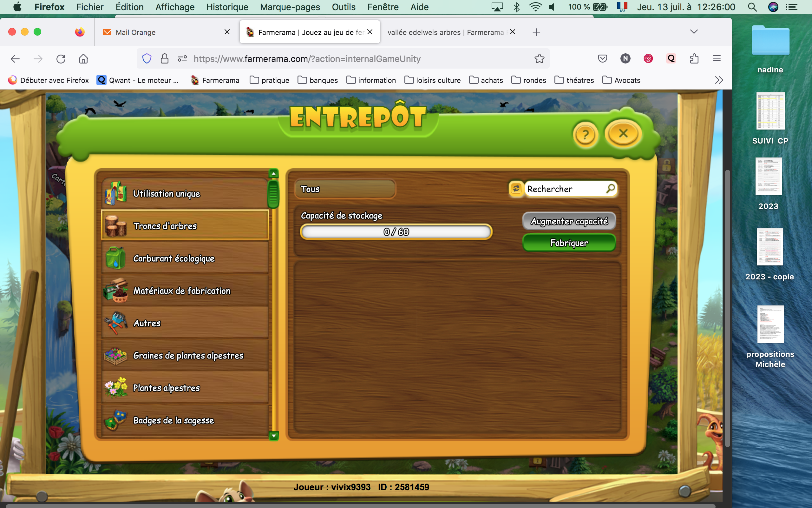This screenshot has width=812, height=508.
Task: Click the green Fabriquer button
Action: [x=569, y=243]
